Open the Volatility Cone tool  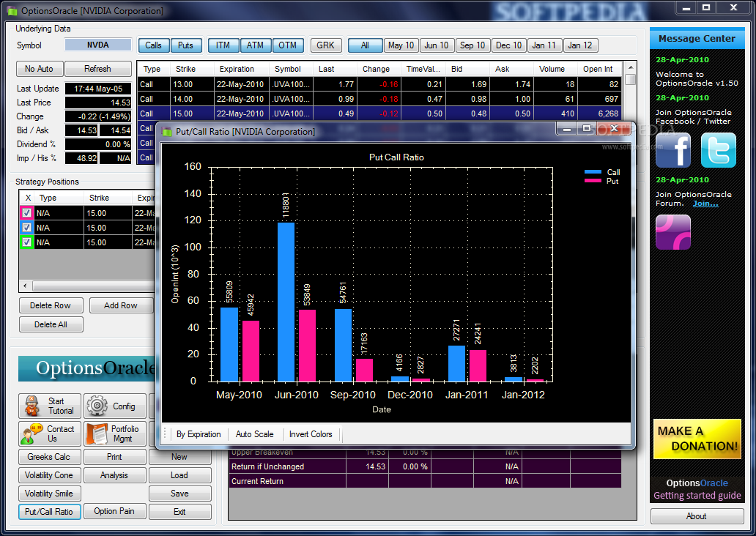point(48,475)
